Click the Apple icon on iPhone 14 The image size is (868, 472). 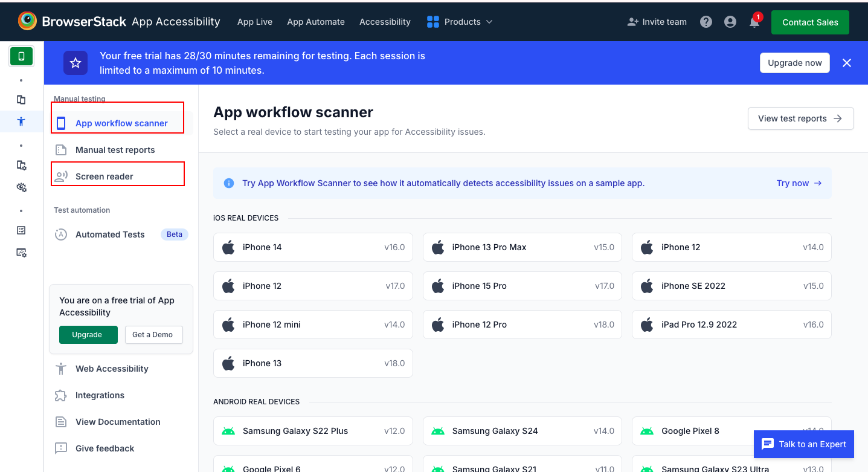(228, 247)
